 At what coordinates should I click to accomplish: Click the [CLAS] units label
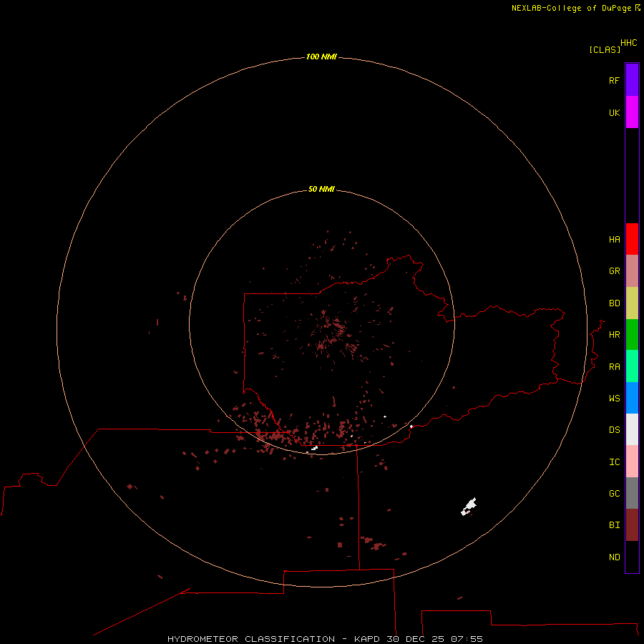(x=605, y=49)
